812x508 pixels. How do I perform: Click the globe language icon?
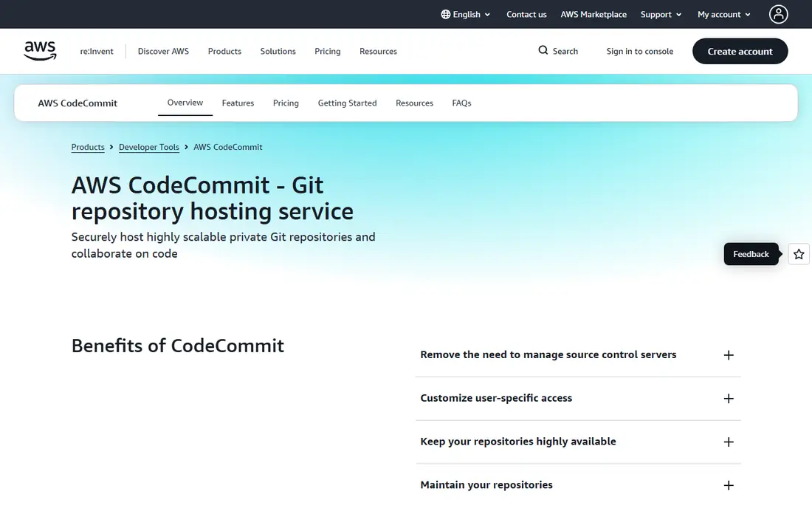(x=445, y=15)
